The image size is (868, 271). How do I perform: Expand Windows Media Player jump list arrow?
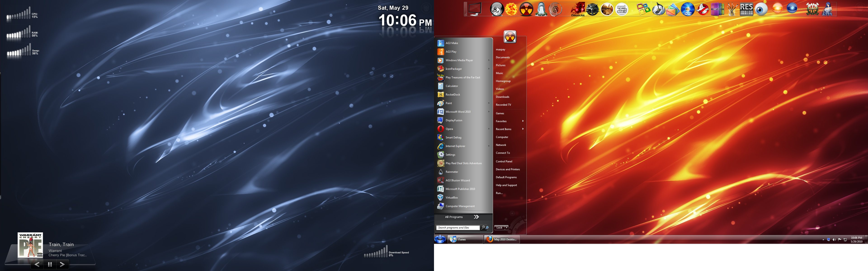point(489,60)
